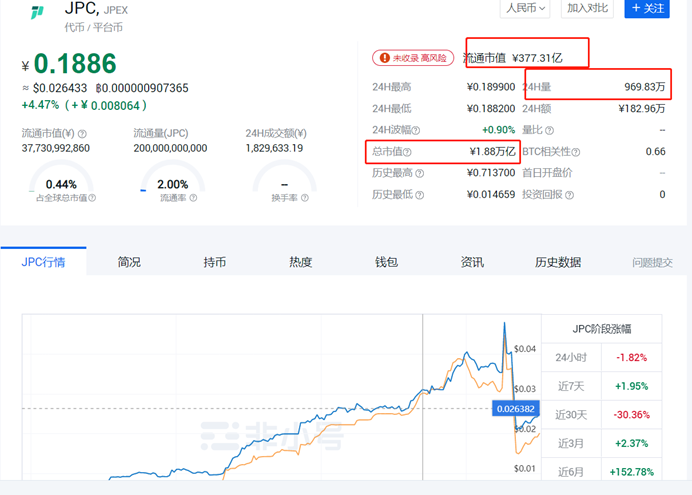Click the 0.026382 price marker on chart
The height and width of the screenshot is (495, 692).
click(515, 409)
